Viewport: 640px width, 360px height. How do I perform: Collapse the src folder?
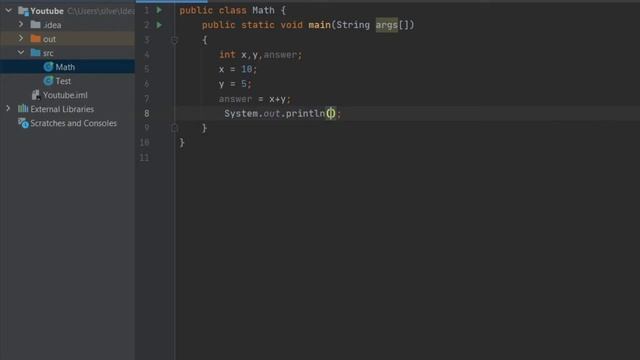pyautogui.click(x=21, y=53)
